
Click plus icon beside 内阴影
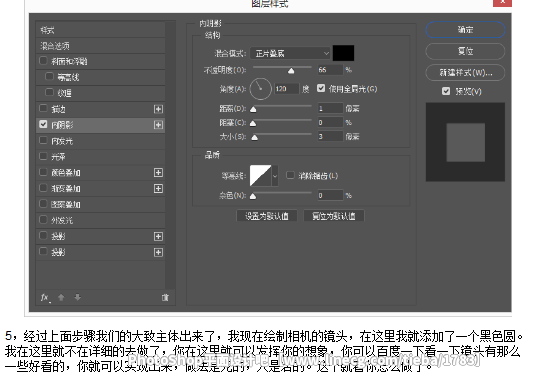point(158,125)
